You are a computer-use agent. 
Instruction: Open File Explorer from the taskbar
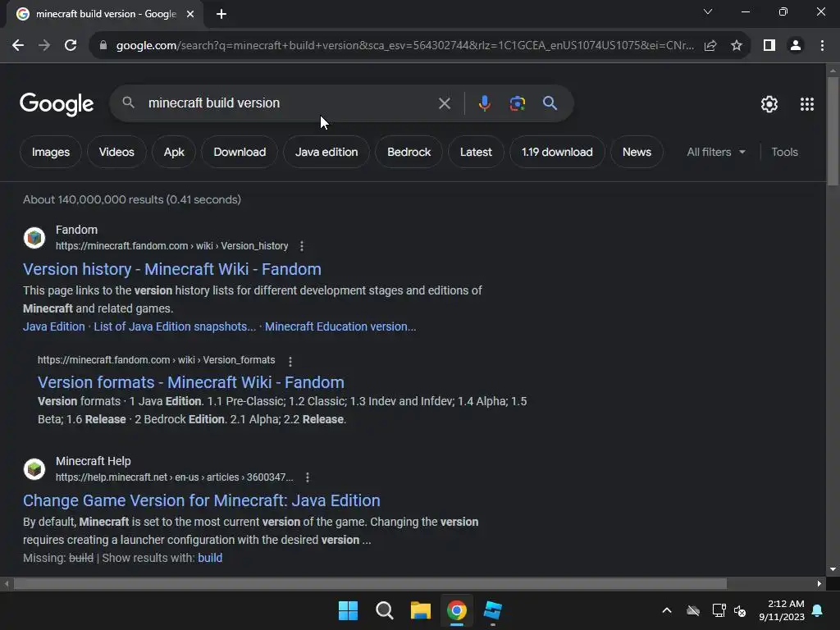tap(421, 610)
